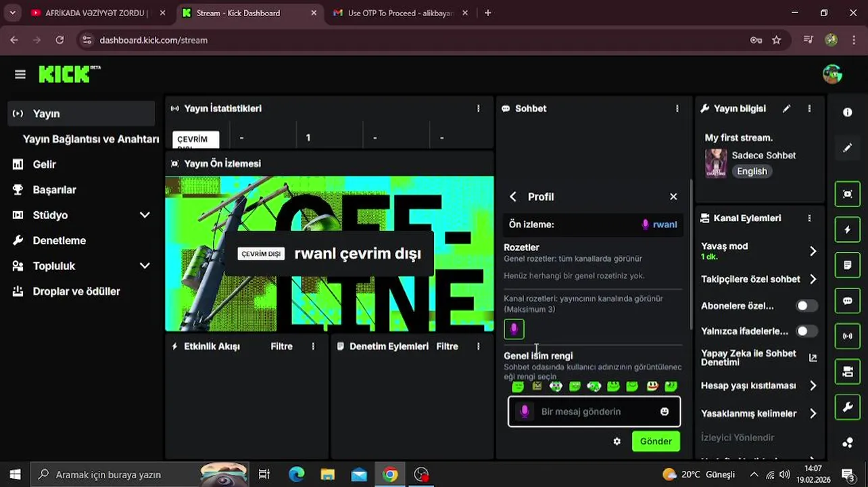
Task: Open Yasaklanmış kelimeler chevron
Action: (813, 413)
